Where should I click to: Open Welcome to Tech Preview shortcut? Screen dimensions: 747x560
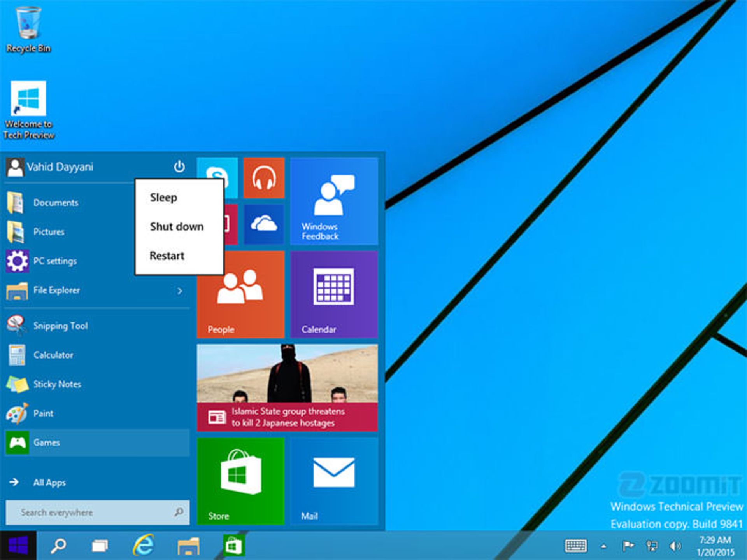point(28,110)
